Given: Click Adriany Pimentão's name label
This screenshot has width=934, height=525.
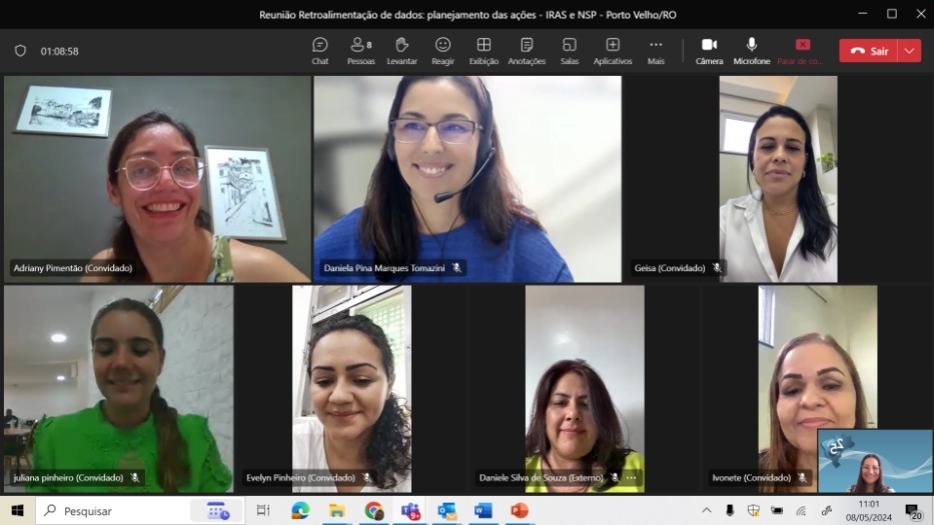Looking at the screenshot, I should click(x=72, y=268).
